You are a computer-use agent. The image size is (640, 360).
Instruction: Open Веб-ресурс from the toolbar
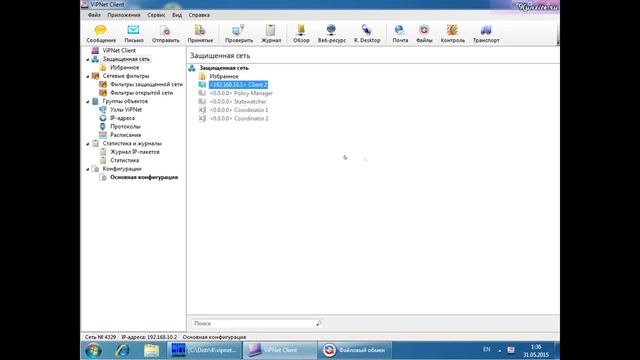coord(332,33)
